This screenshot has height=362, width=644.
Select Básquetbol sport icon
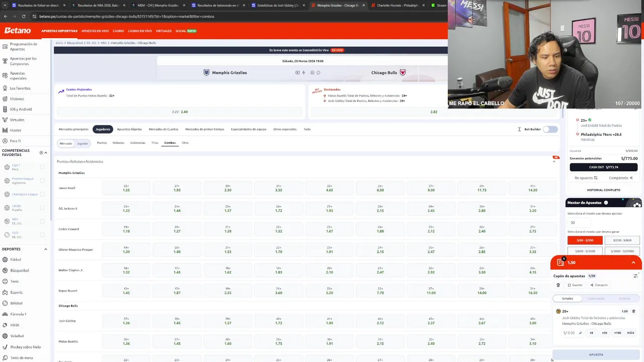tap(5, 270)
